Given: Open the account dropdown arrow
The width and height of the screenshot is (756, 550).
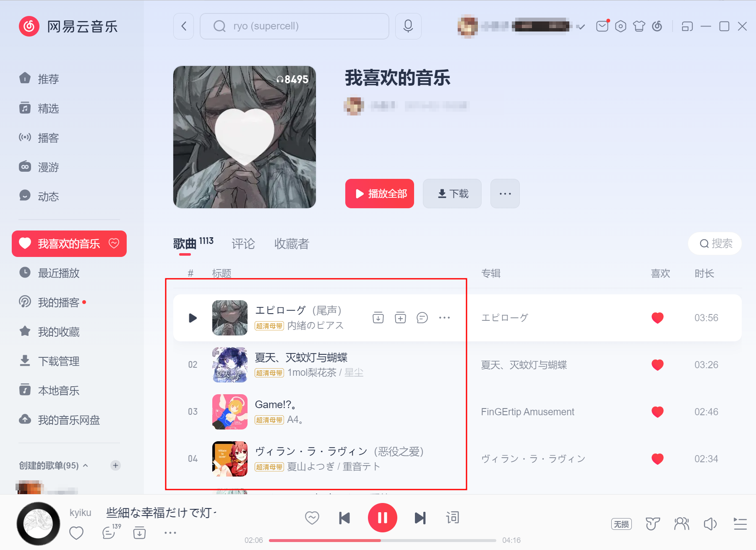Looking at the screenshot, I should click(x=581, y=26).
